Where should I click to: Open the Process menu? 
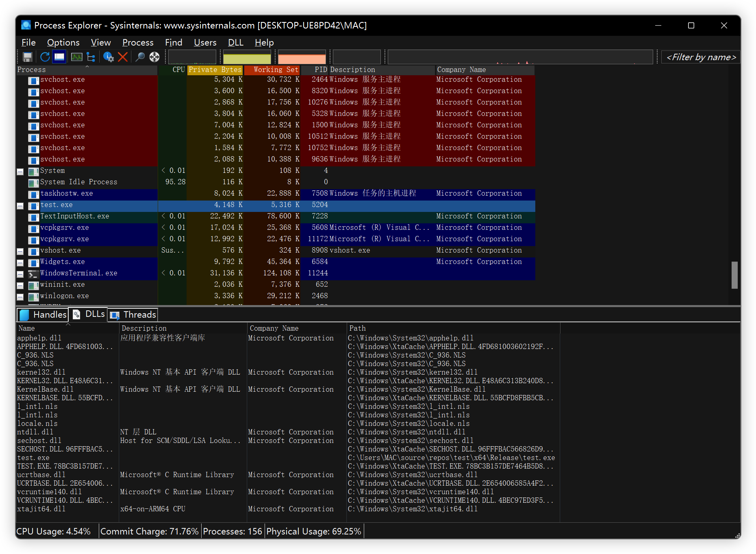[x=138, y=42]
